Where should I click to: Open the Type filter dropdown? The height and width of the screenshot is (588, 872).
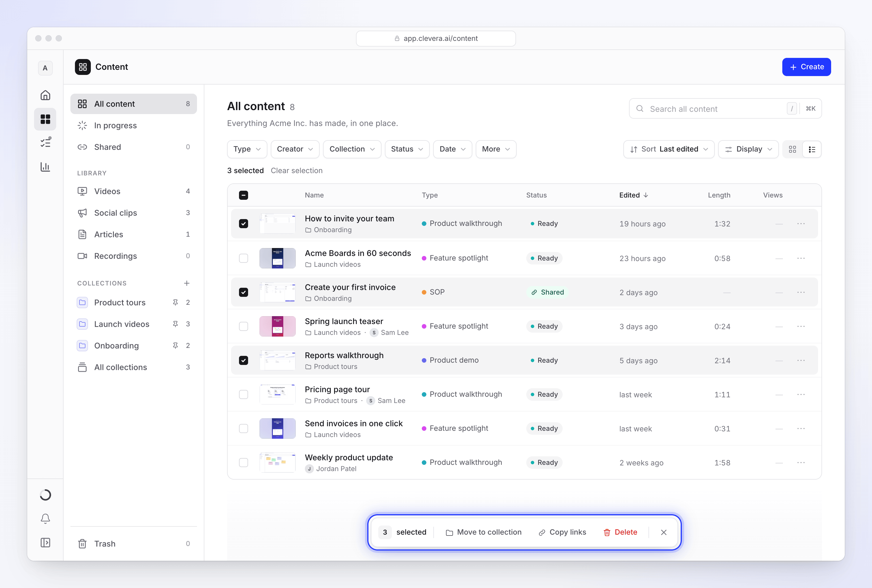click(x=247, y=149)
